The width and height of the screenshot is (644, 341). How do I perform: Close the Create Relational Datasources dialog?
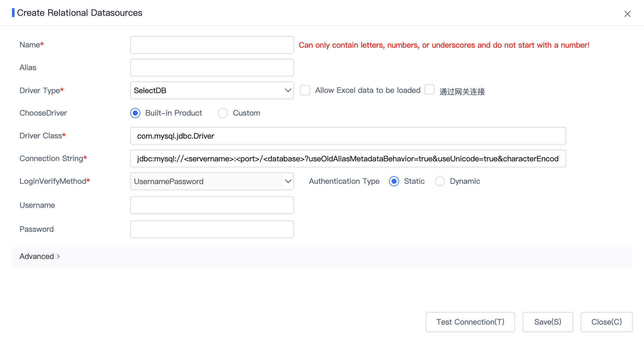pyautogui.click(x=627, y=14)
